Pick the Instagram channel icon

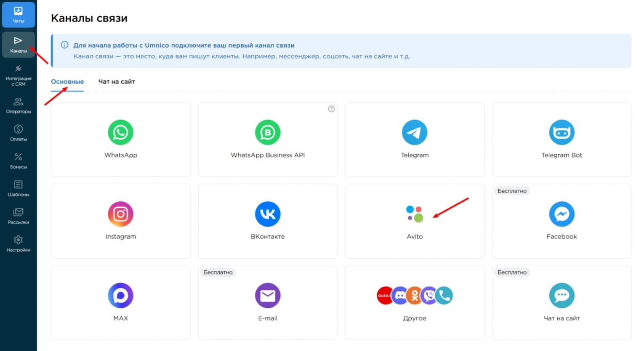point(120,214)
